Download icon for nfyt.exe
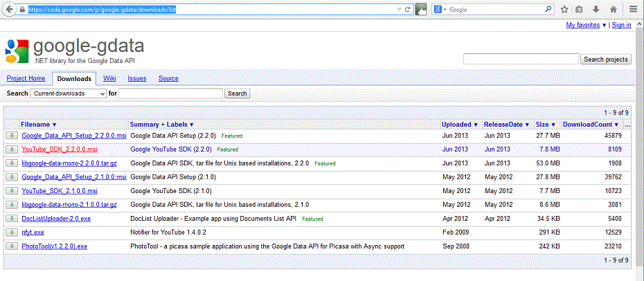644x281 pixels. coord(12,233)
